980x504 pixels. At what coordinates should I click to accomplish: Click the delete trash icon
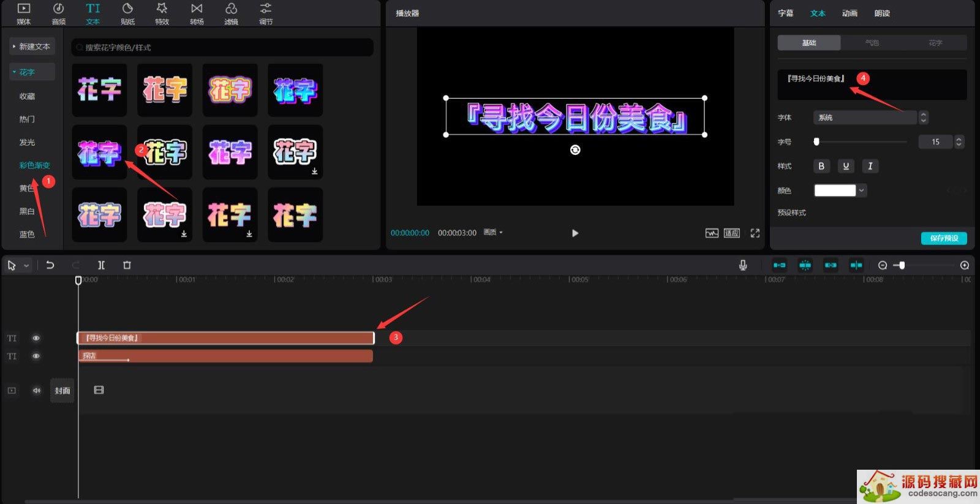point(127,265)
